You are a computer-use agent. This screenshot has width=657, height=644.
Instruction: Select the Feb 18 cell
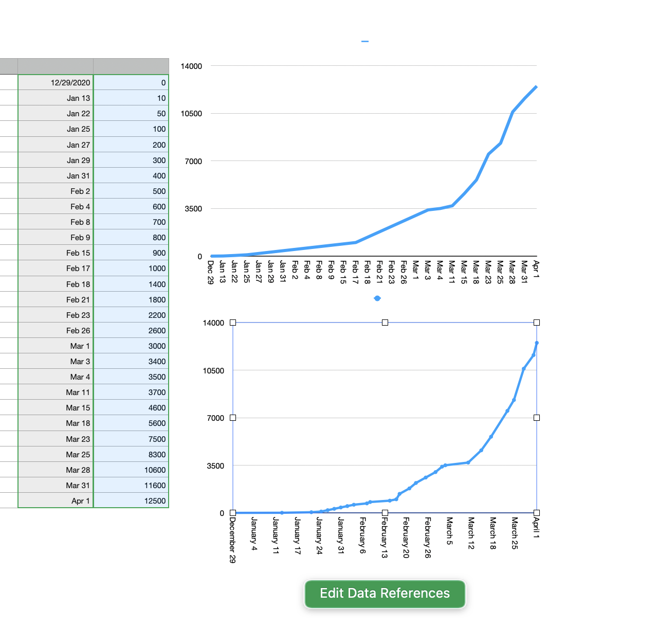[56, 284]
